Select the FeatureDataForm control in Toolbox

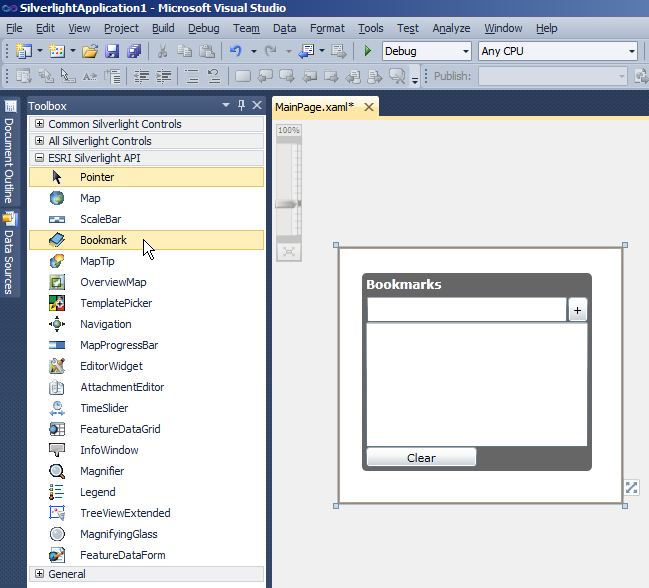[x=147, y=555]
